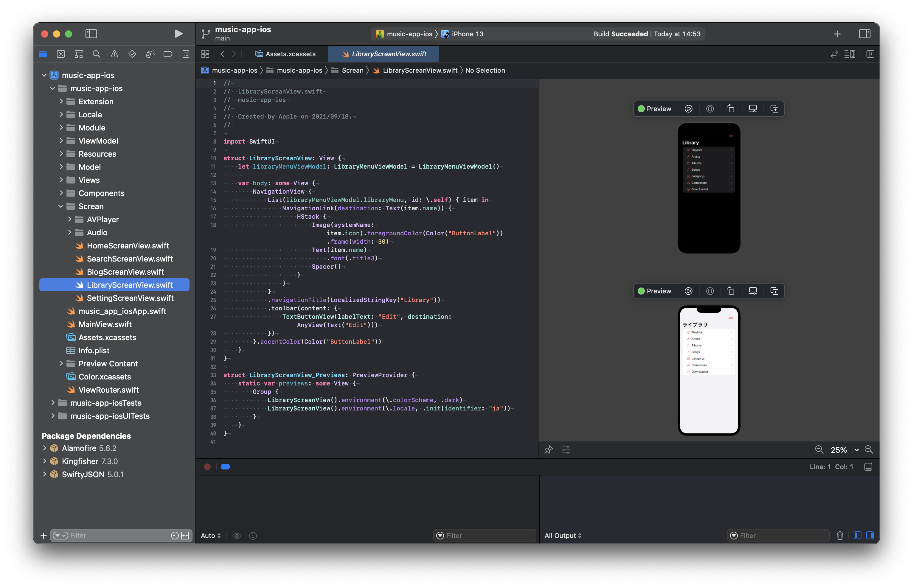Collapse the Screan folder
The width and height of the screenshot is (913, 588).
[61, 206]
